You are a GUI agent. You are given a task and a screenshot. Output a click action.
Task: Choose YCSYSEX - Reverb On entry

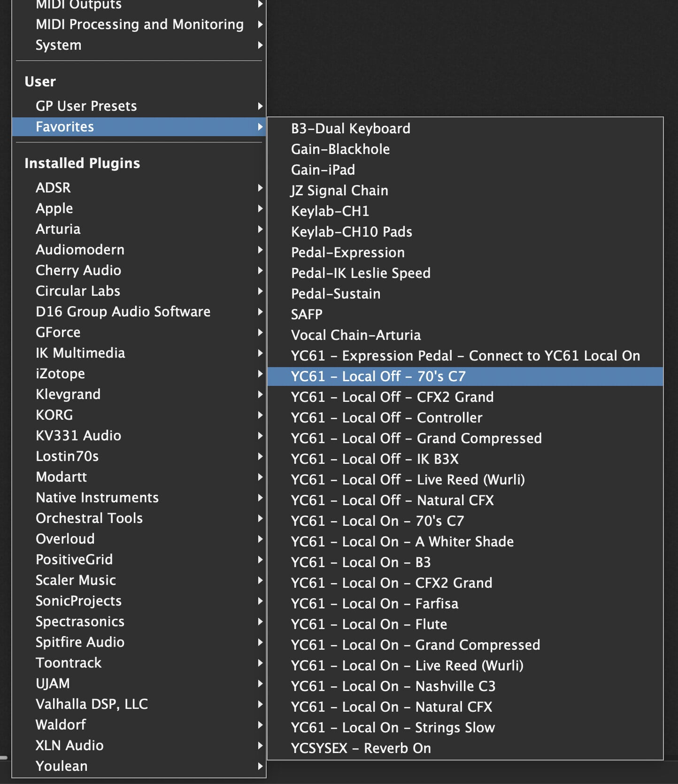coord(361,748)
